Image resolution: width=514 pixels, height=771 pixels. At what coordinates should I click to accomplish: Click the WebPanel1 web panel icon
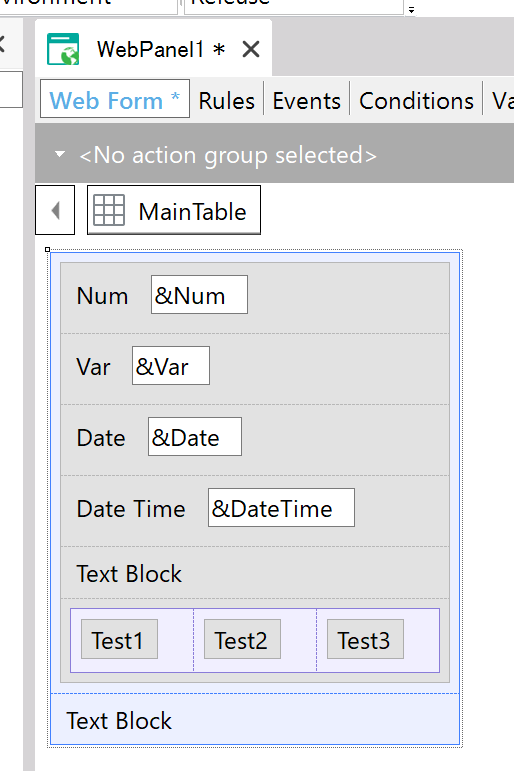coord(63,49)
